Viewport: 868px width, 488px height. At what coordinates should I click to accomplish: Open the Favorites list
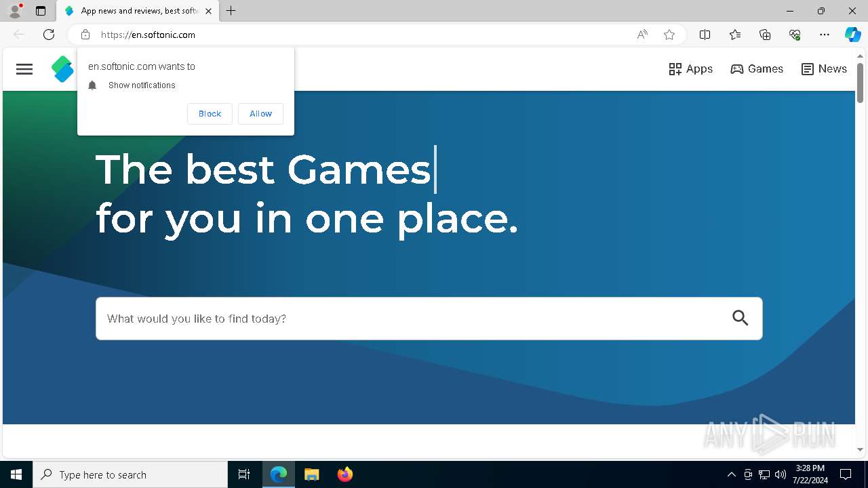pyautogui.click(x=735, y=35)
